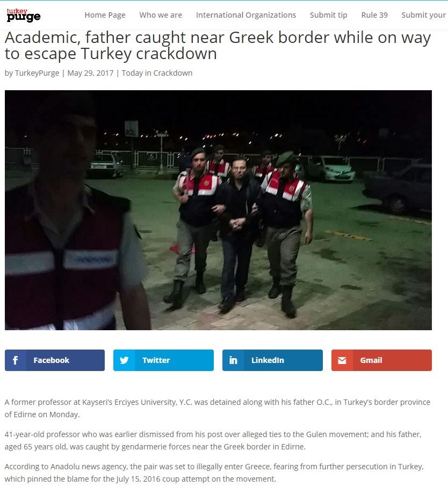Select the Rule 39 menu item
Viewport: 448px width, 487px height.
374,15
